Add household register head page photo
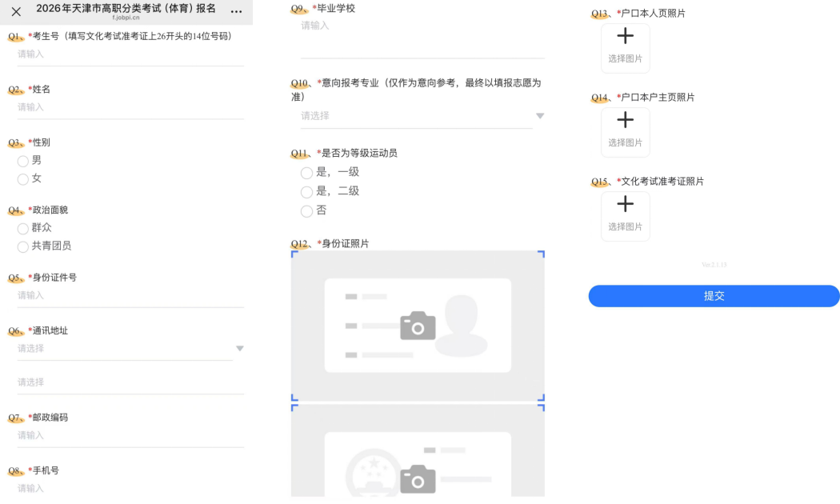 (x=625, y=131)
